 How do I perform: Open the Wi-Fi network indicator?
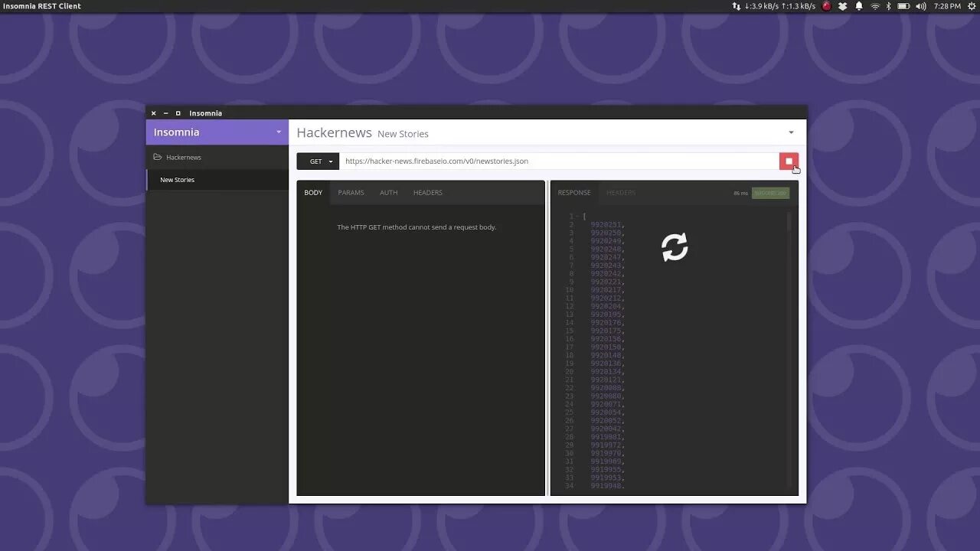tap(875, 6)
